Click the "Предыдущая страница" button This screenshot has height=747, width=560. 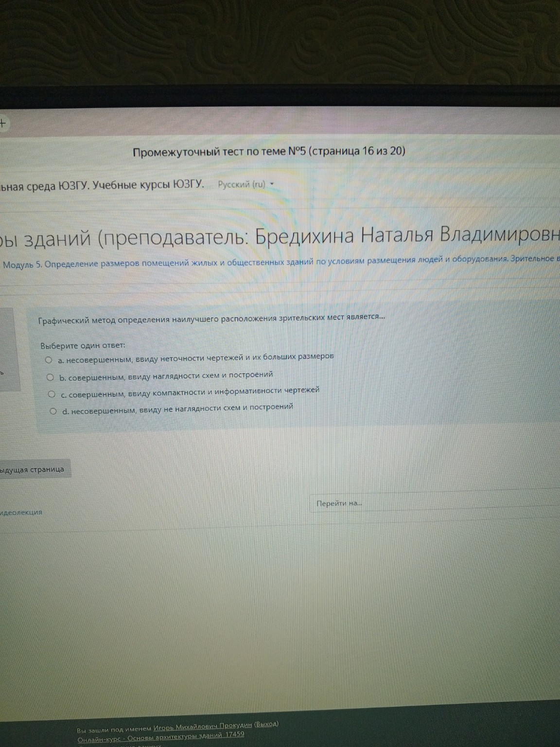(x=33, y=470)
